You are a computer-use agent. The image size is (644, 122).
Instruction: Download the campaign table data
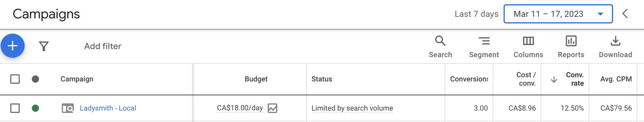point(615,47)
